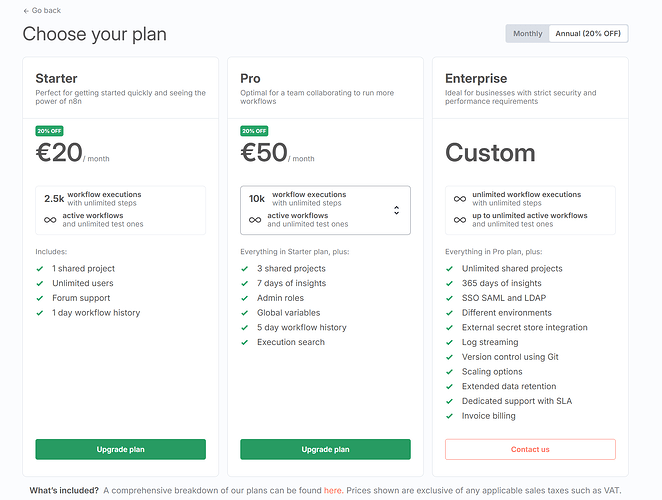
Task: Switch billing to Annual (20% OFF)
Action: (589, 34)
